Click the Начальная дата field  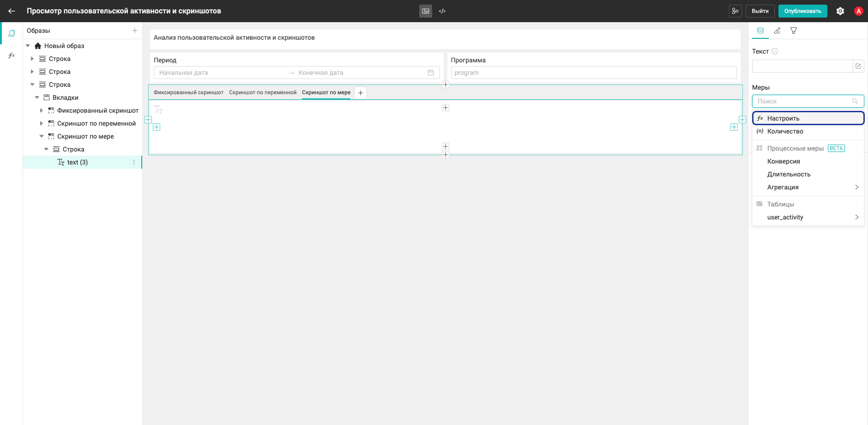pyautogui.click(x=221, y=73)
